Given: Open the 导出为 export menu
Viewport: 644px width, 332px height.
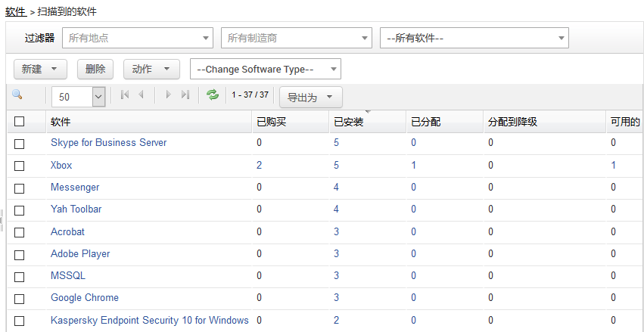Looking at the screenshot, I should 310,98.
